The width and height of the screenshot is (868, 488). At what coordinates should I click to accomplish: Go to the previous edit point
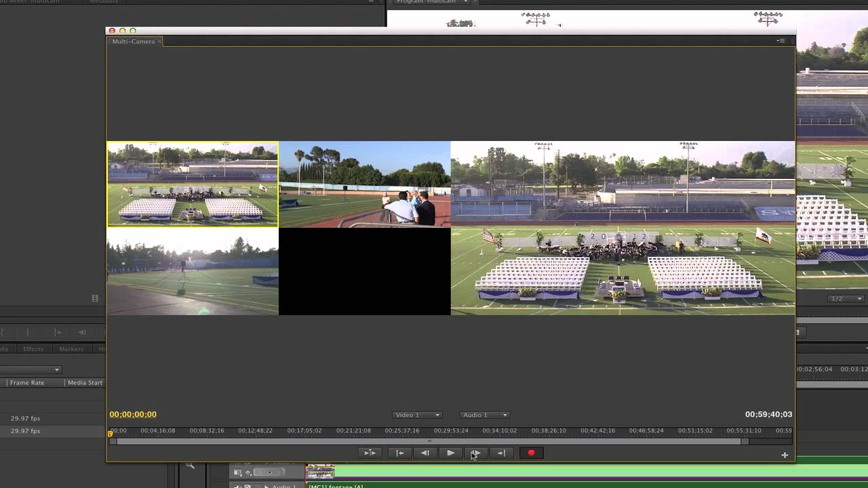(400, 453)
